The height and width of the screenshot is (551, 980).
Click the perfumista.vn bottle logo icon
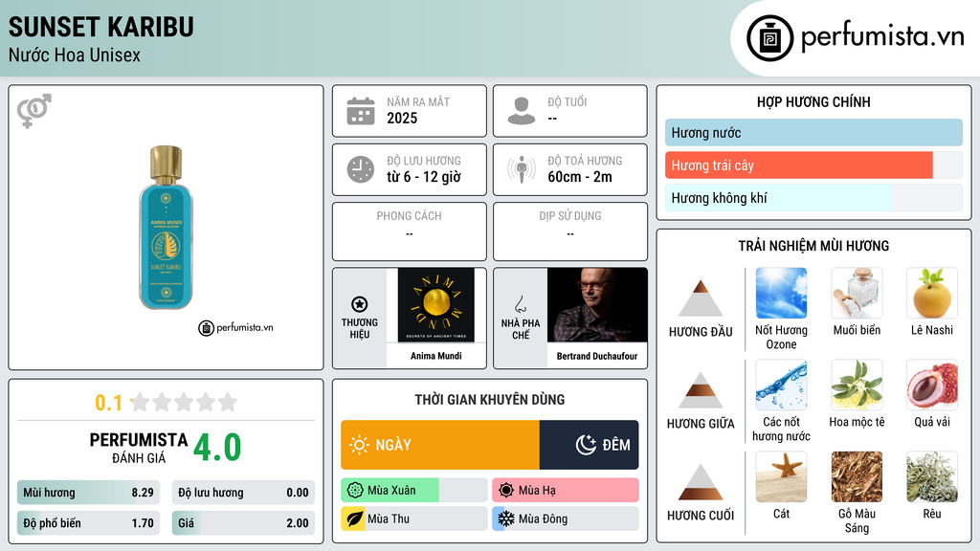(770, 38)
